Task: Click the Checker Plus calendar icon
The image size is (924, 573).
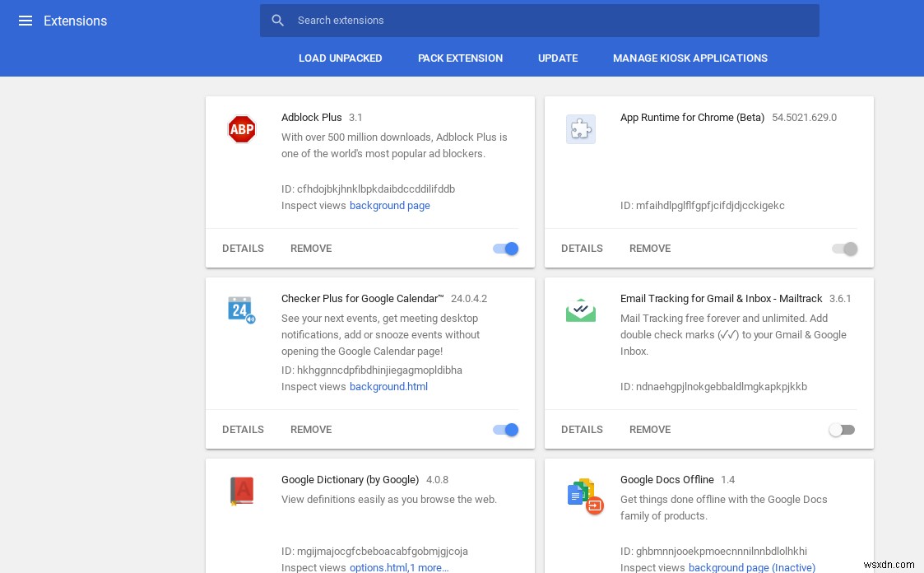Action: (242, 310)
